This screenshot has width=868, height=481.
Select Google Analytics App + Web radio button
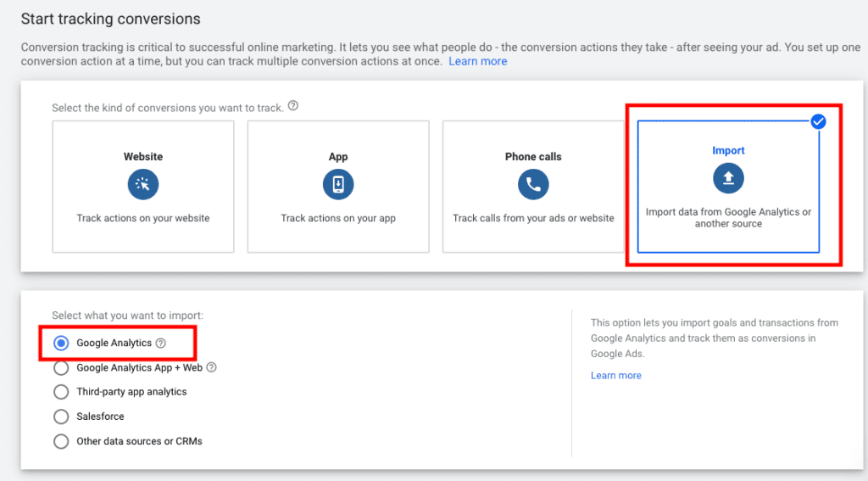[x=61, y=368]
